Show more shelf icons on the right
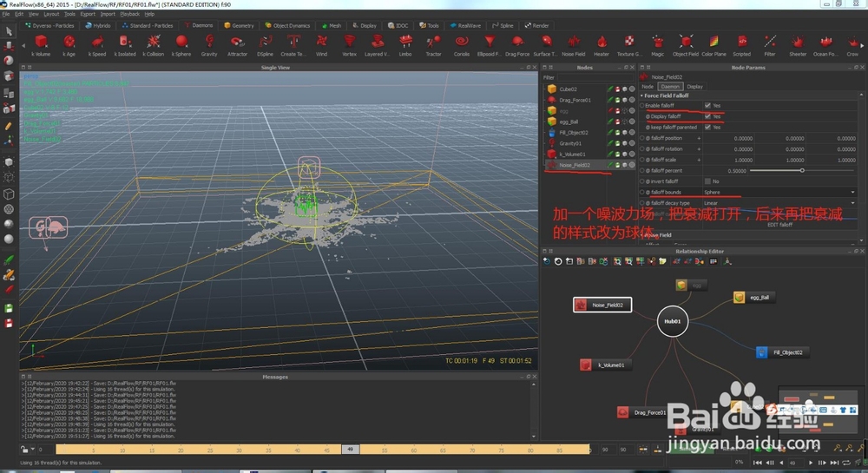Screen dimensions: 868x473 coord(862,46)
